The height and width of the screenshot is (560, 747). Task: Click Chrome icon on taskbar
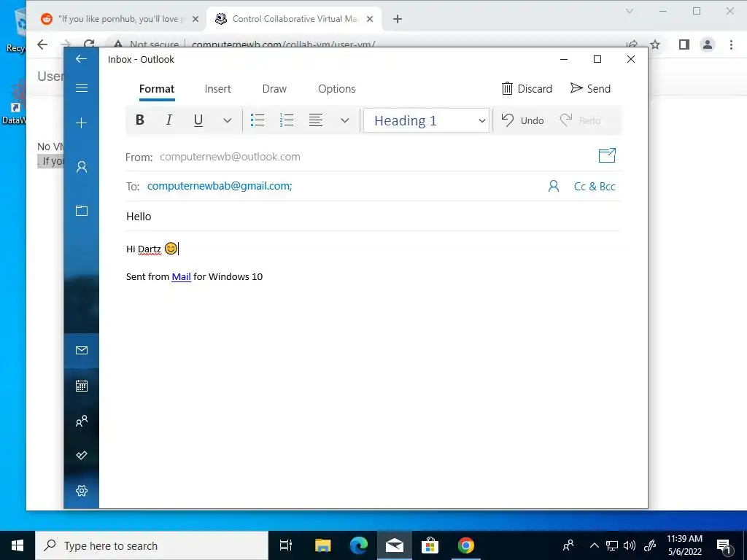(465, 545)
